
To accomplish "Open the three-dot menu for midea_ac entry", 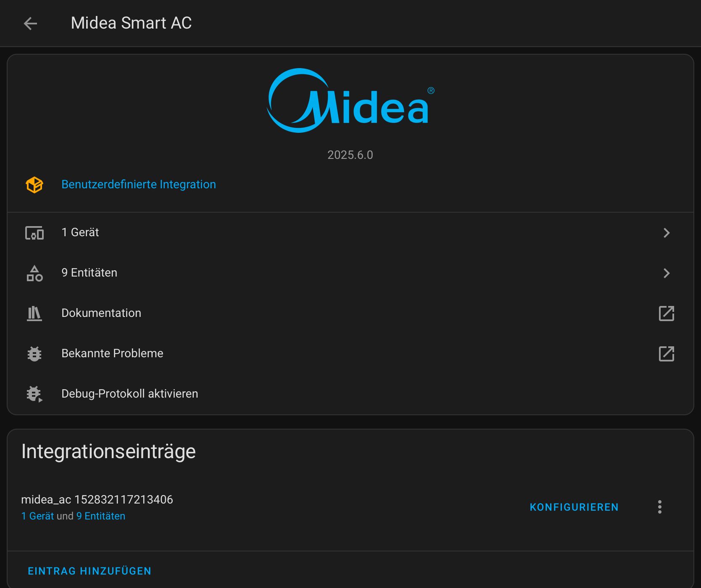I will tap(660, 507).
